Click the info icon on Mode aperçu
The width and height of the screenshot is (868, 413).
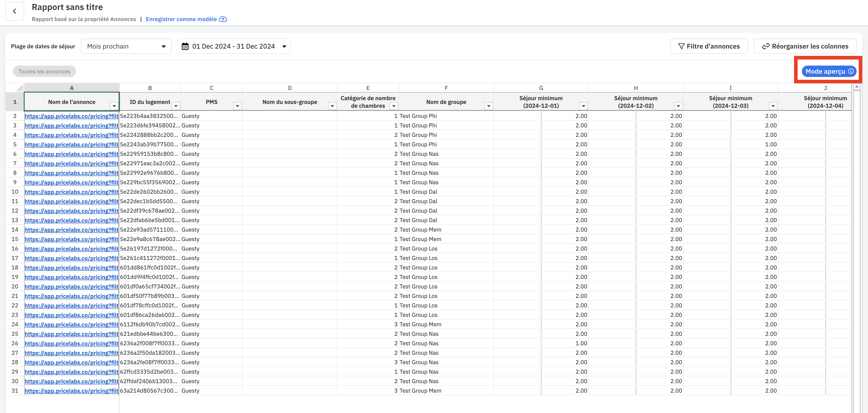[x=850, y=71]
